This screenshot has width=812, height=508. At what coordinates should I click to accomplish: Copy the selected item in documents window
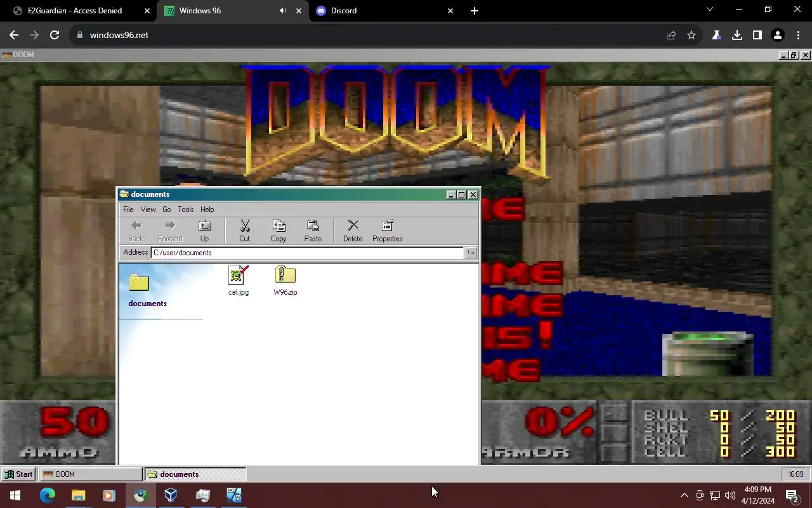click(278, 231)
